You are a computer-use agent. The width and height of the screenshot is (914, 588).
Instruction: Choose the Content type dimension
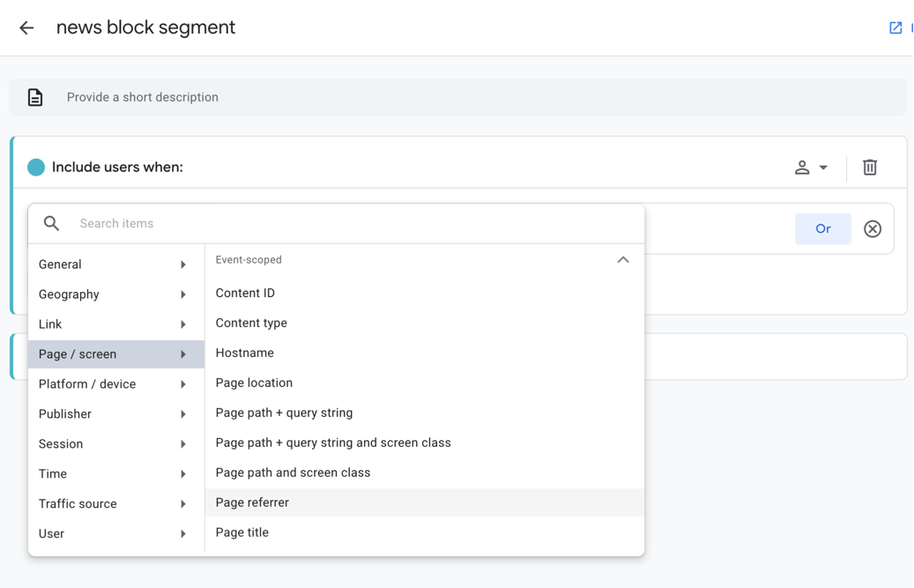(424, 323)
